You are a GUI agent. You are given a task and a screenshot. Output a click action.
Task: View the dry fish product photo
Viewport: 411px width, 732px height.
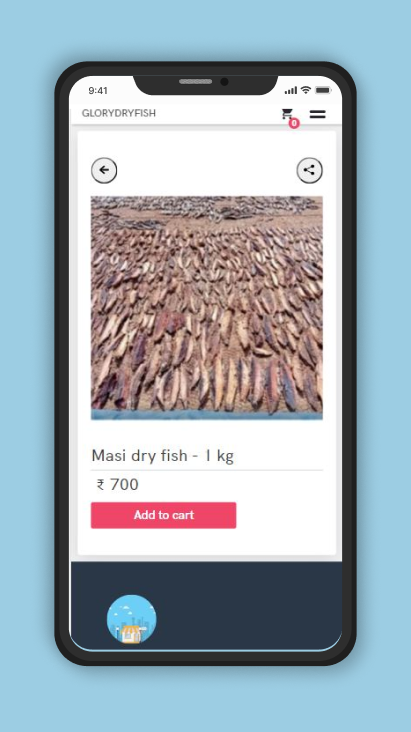206,308
